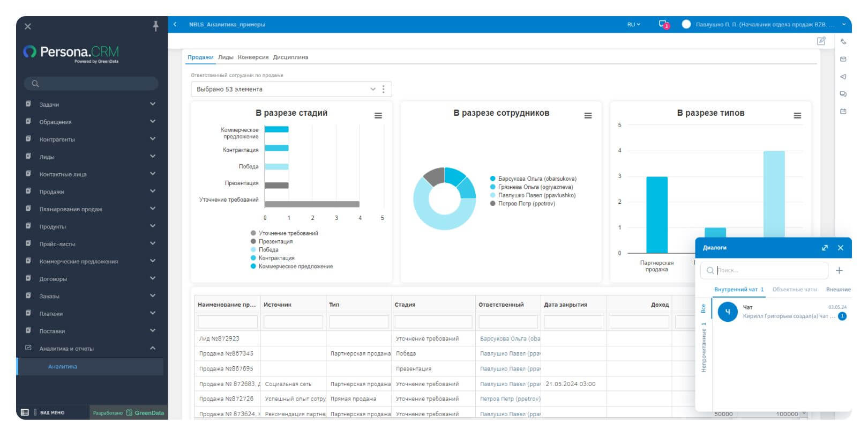Select the Продажи tab

(x=200, y=57)
